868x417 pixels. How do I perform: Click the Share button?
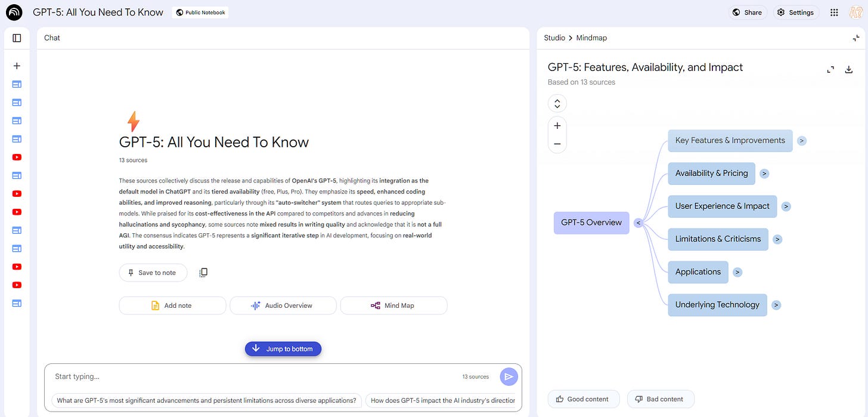pyautogui.click(x=748, y=13)
